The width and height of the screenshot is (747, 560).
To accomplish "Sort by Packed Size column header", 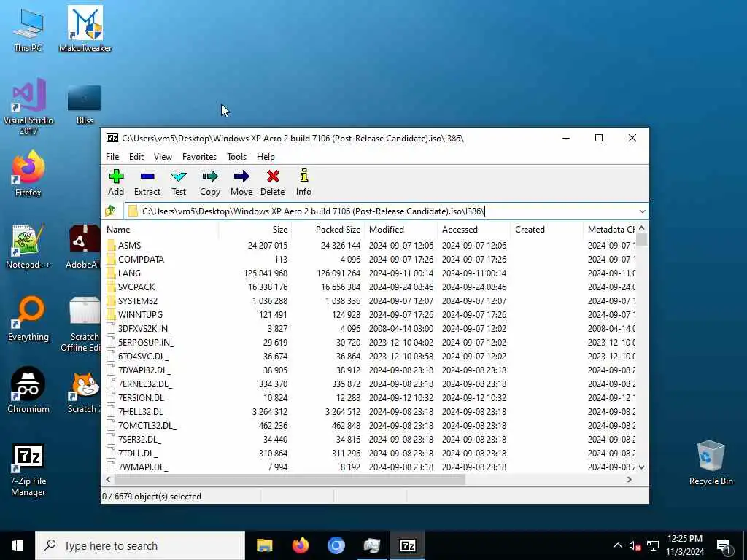I will 328,230.
